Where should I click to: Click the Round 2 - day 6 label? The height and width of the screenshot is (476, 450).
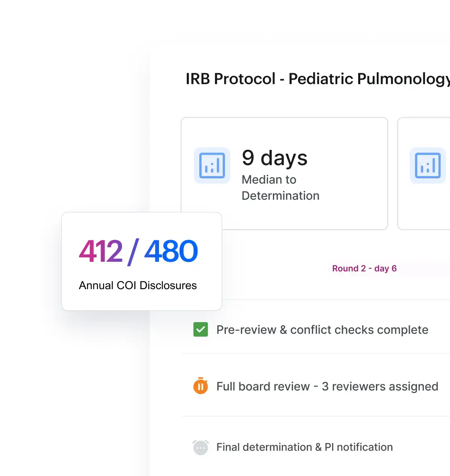click(x=364, y=268)
